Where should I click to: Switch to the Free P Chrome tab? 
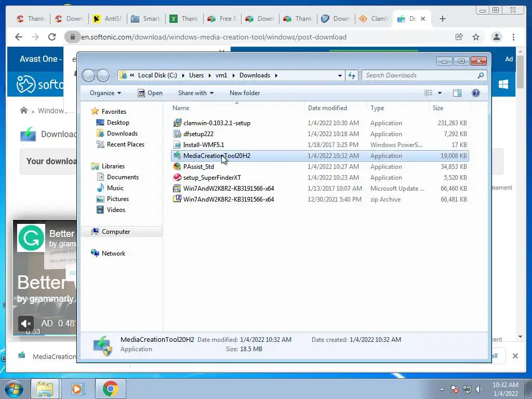tap(221, 19)
